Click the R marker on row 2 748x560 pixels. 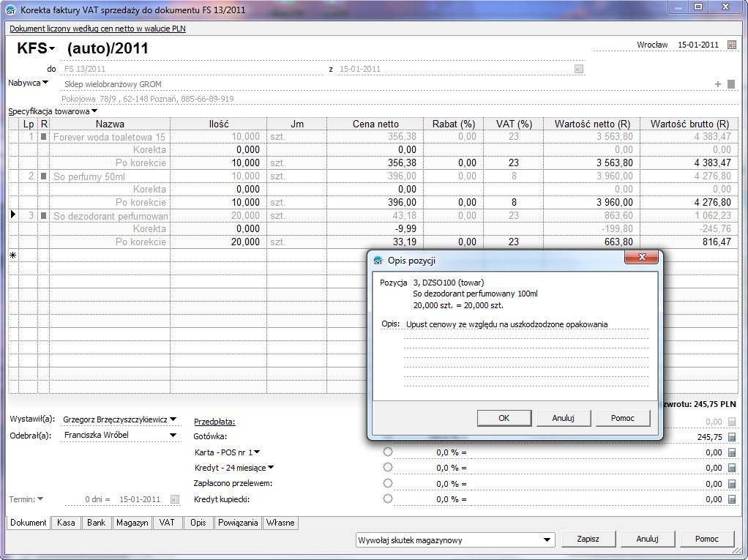pyautogui.click(x=43, y=176)
